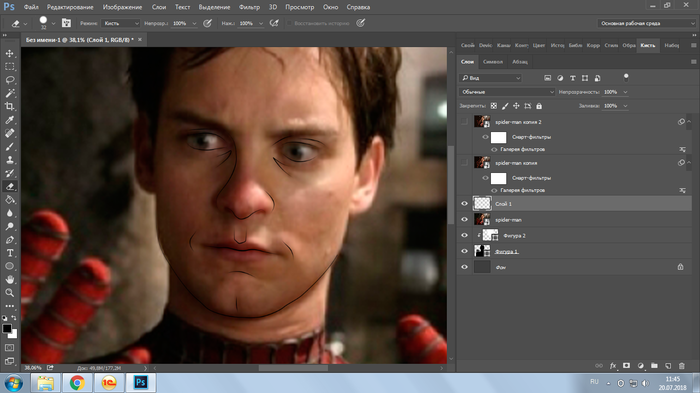This screenshot has height=393, width=700.
Task: Open the Кисть mode dropdown in options bar
Action: 121,23
